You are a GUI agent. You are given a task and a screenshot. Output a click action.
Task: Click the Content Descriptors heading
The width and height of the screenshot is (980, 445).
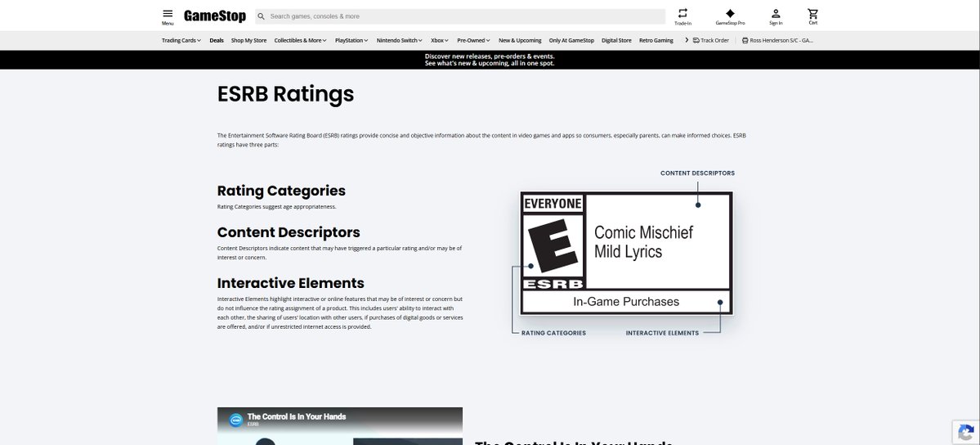(289, 232)
